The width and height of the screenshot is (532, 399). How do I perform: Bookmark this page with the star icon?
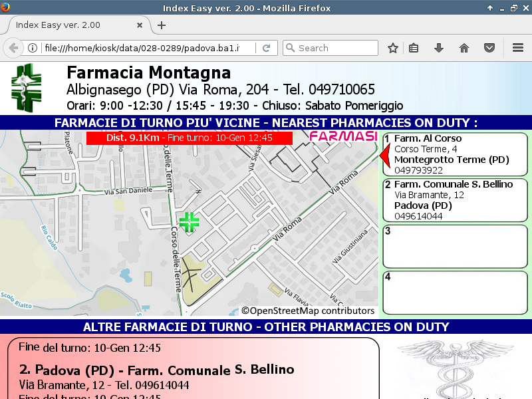tap(393, 48)
